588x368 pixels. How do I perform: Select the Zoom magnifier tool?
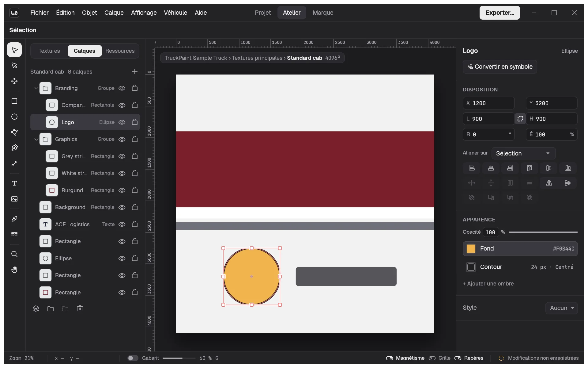point(14,254)
